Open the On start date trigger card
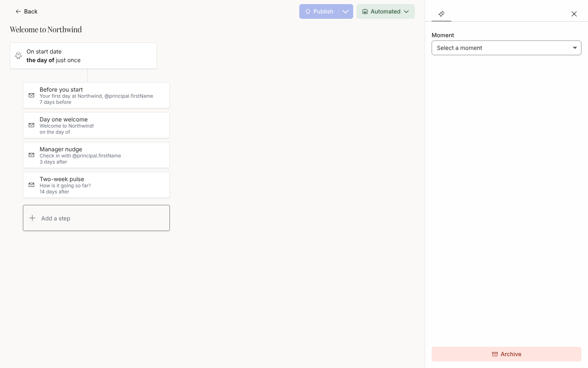The image size is (588, 368). (x=83, y=56)
